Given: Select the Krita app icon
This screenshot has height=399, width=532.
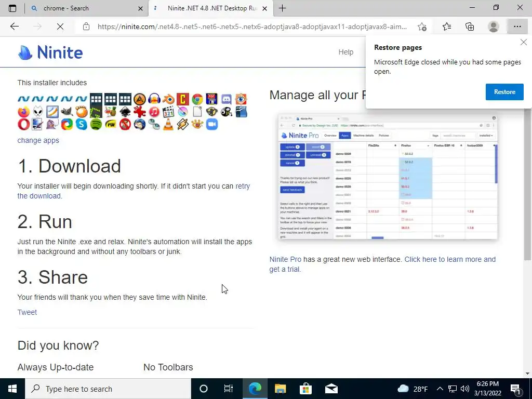Looking at the screenshot, I should click(x=183, y=112).
